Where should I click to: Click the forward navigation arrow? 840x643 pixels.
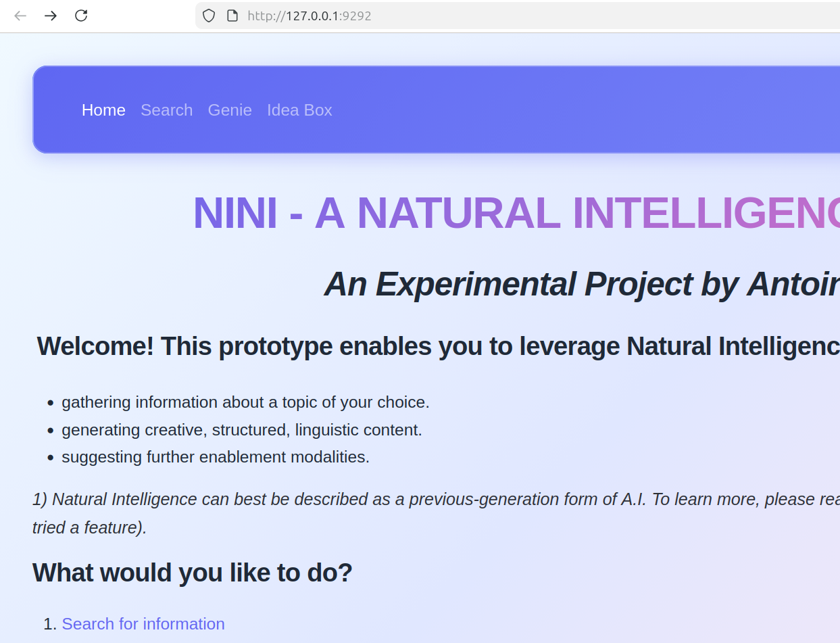(x=50, y=16)
